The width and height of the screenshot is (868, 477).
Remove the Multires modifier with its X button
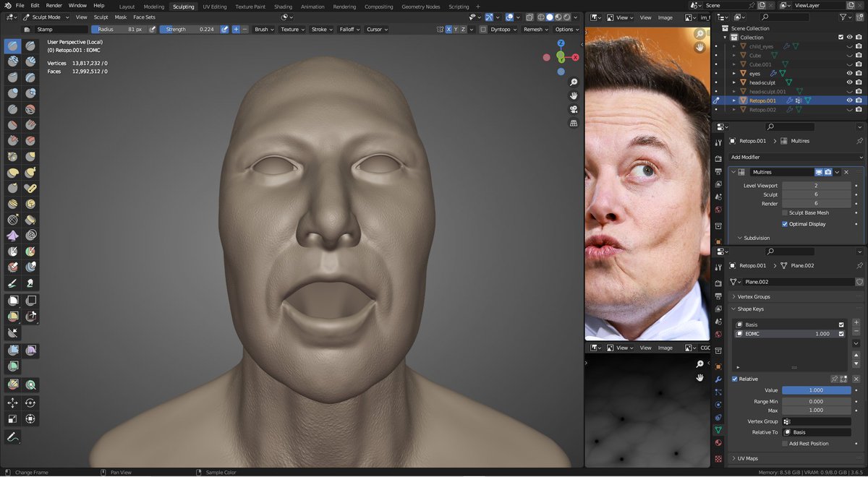click(846, 172)
